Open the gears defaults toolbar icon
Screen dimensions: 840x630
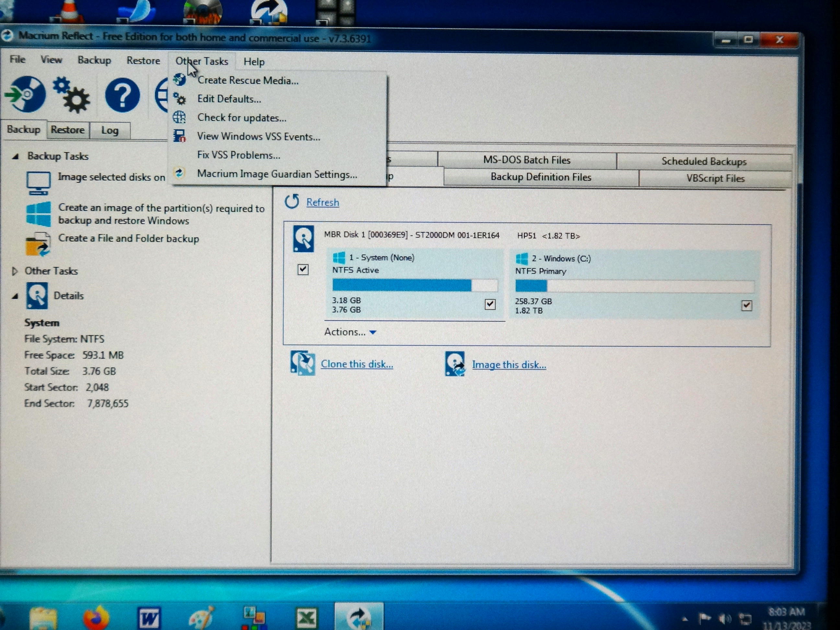[x=71, y=95]
